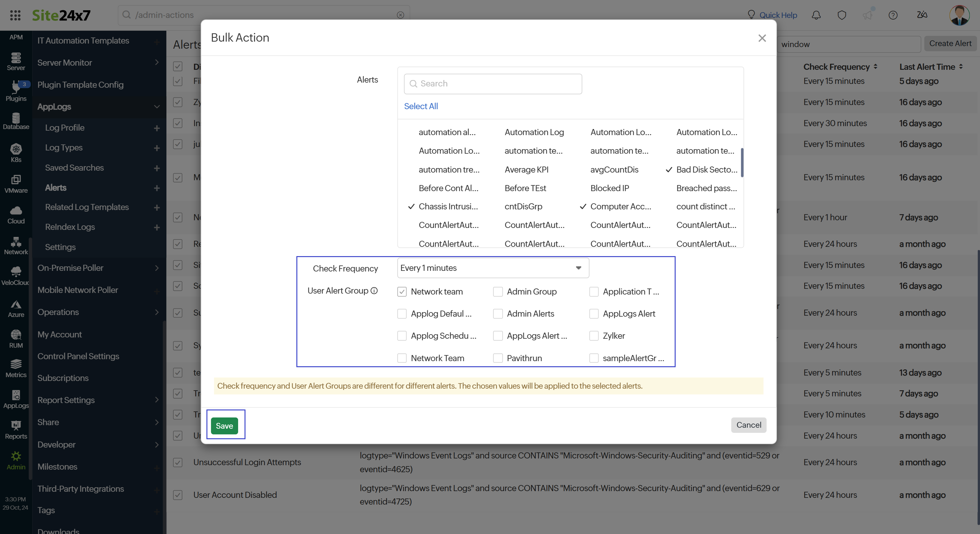The width and height of the screenshot is (980, 534).
Task: Click the Operations menu item
Action: click(x=98, y=312)
